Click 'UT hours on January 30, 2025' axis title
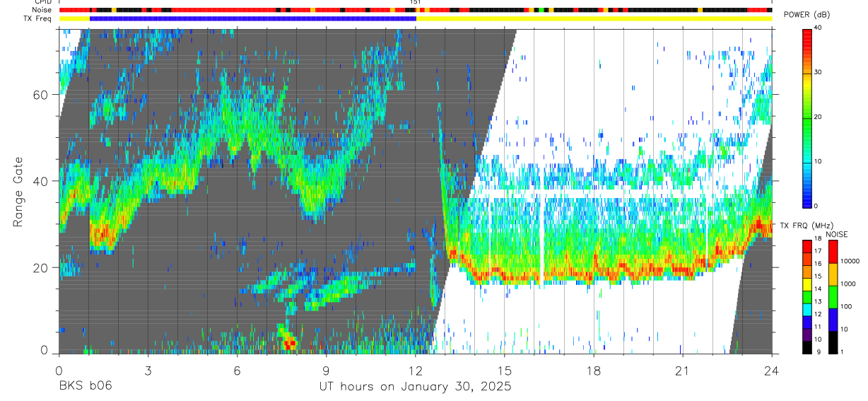Screen dimensions: 868x401 [414, 387]
